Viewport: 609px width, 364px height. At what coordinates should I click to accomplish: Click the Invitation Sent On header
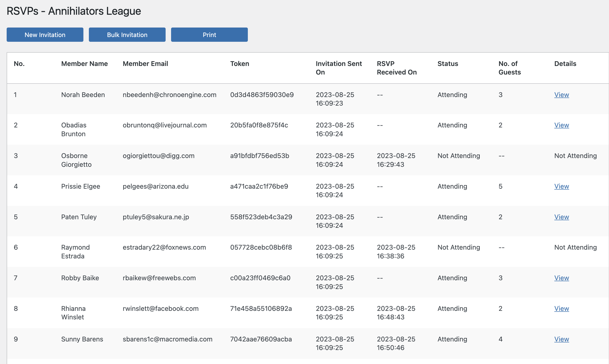click(x=338, y=68)
